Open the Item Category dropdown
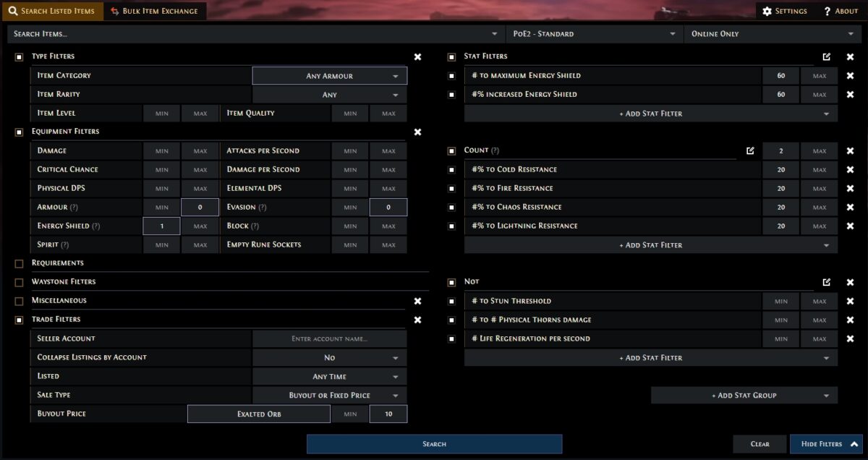 coord(329,76)
